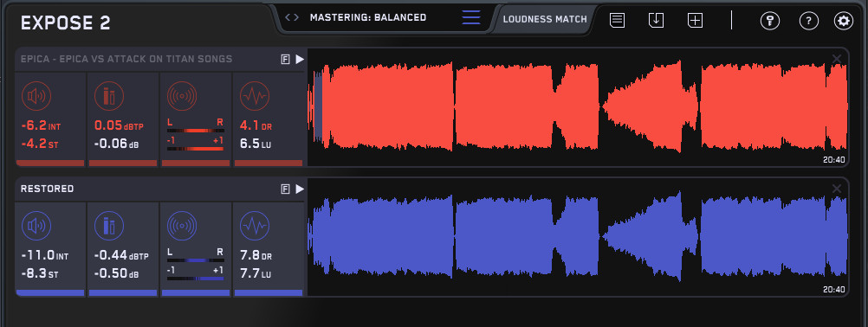Play the Restored track
The height and width of the screenshot is (327, 868).
tap(300, 189)
